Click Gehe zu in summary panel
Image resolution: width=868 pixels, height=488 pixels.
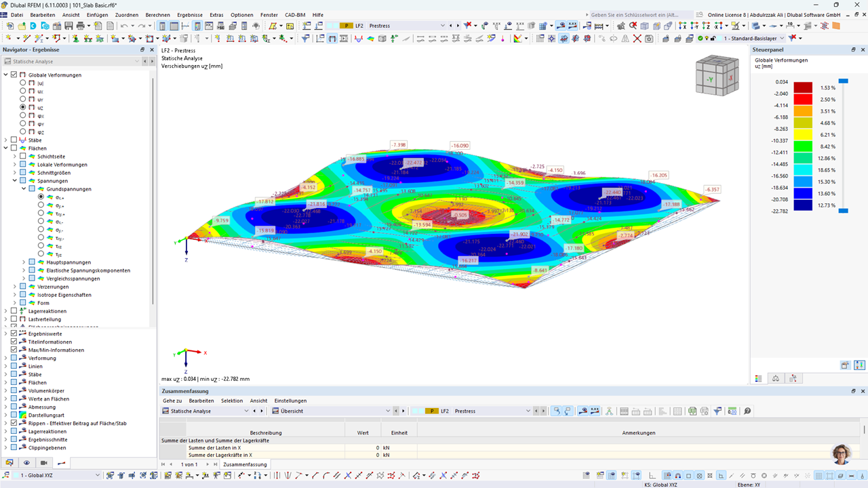click(x=172, y=401)
